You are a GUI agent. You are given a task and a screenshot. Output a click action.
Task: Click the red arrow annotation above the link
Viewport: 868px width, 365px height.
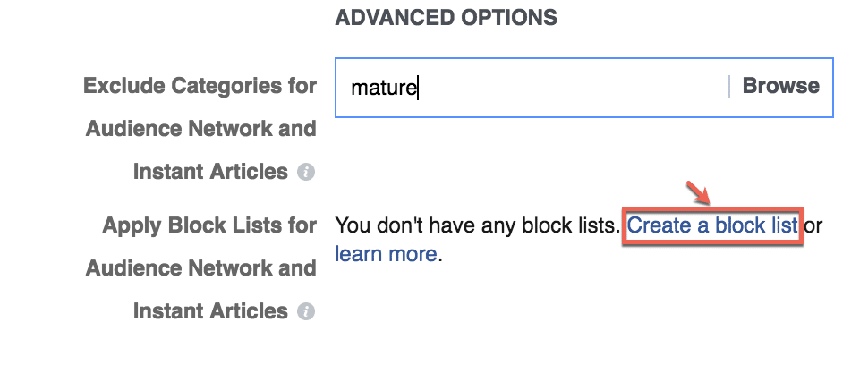coord(699,192)
